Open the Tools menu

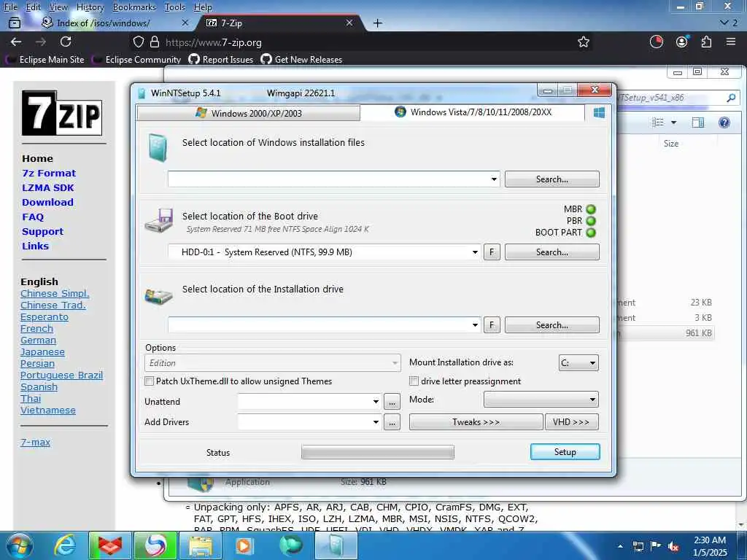point(175,7)
